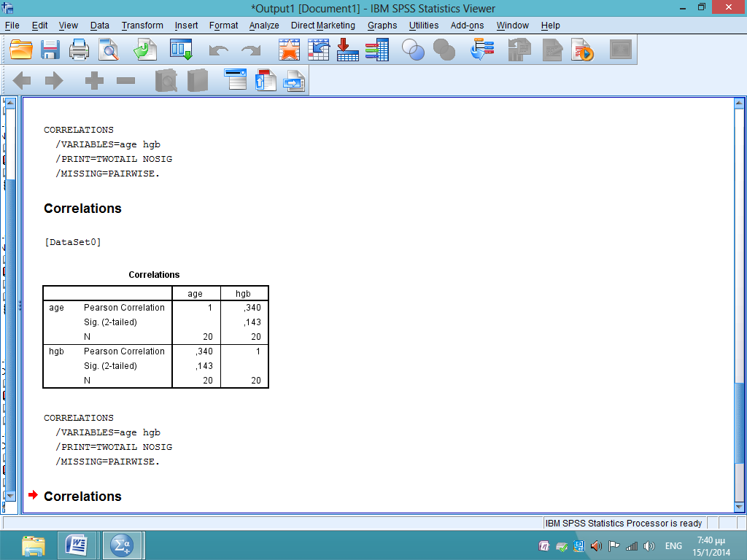Click the [DataSet0] text

tap(72, 242)
